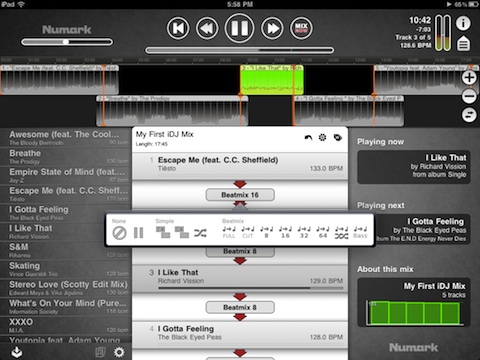This screenshot has width=480, height=360.
Task: Choose the Beatmix FULL transition
Action: [229, 232]
